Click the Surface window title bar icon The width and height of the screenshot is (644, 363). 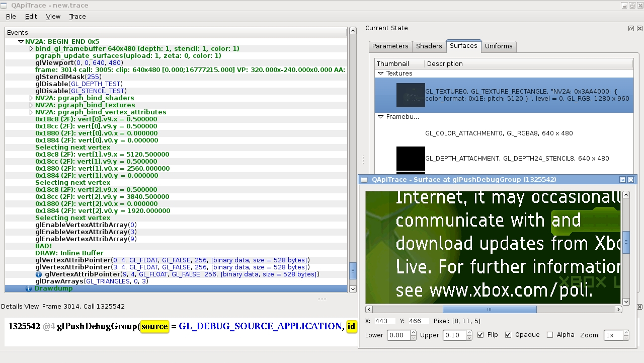(365, 180)
